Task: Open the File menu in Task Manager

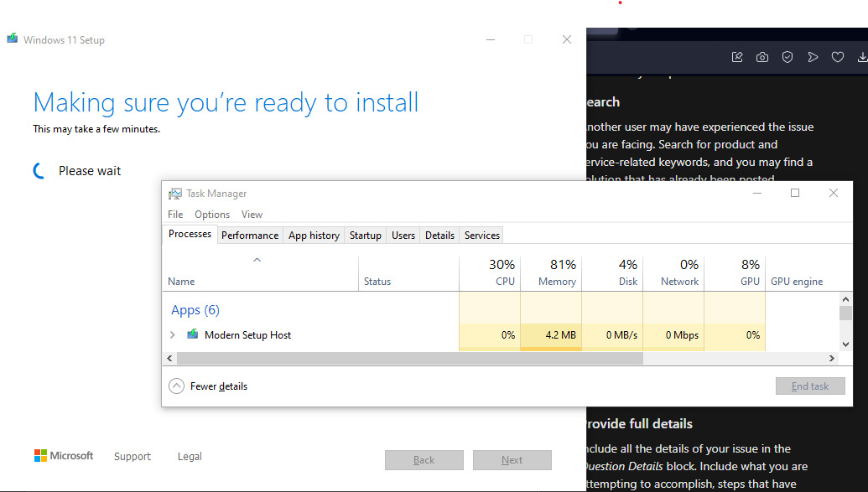Action: (175, 215)
